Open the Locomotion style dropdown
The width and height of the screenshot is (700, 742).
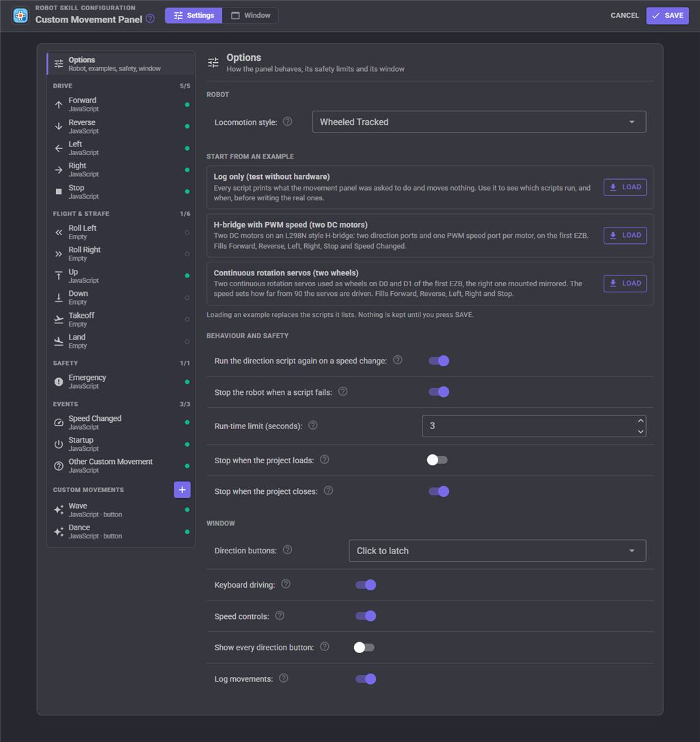point(479,122)
